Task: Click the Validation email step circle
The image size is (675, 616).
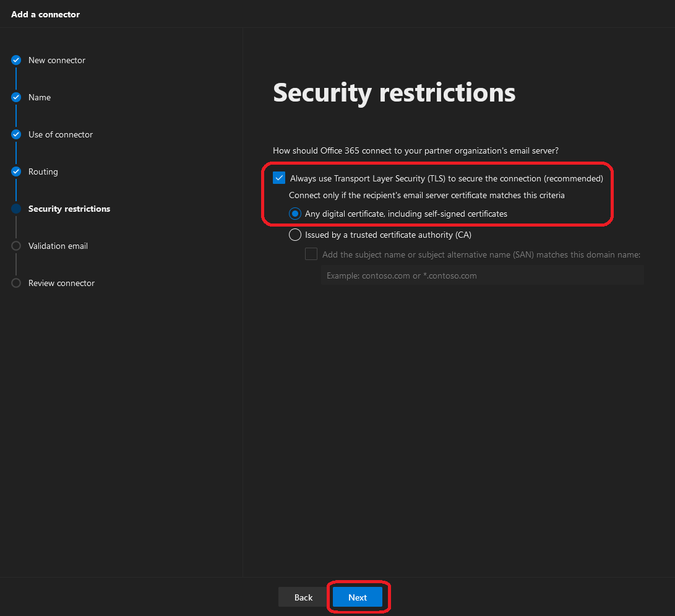Action: (x=16, y=246)
